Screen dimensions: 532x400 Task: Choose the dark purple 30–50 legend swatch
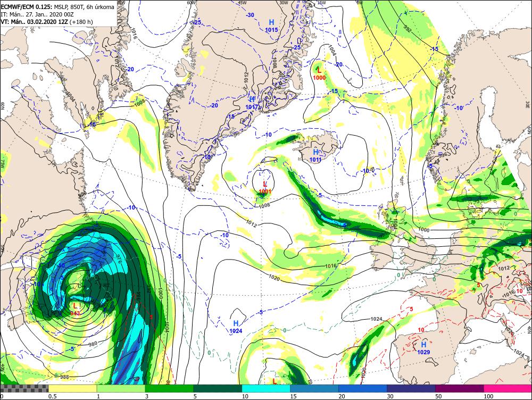(x=411, y=388)
